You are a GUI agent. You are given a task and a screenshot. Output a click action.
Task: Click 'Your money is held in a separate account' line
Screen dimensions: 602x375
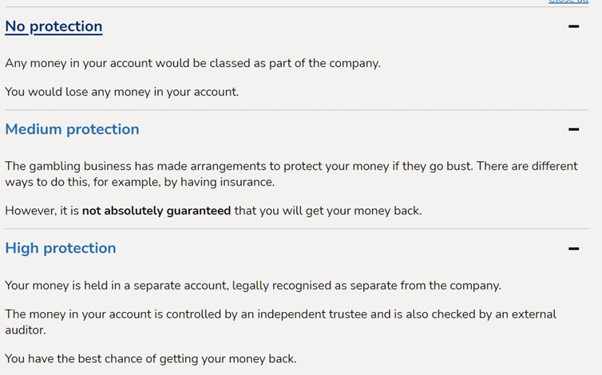pos(253,286)
